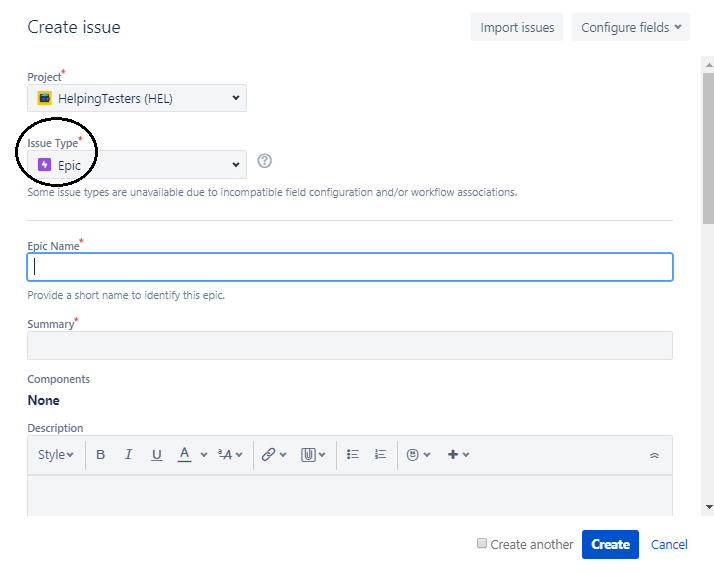Click the "Components" label
The image size is (714, 572).
point(59,379)
